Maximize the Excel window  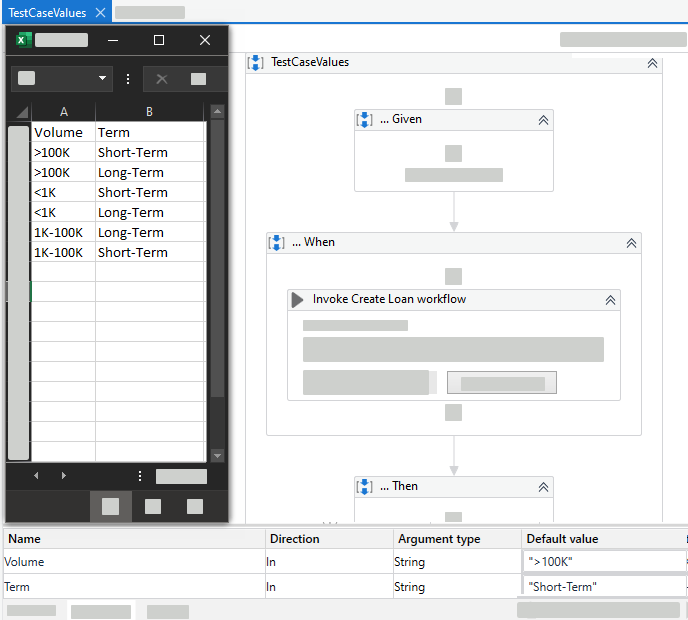(x=159, y=40)
